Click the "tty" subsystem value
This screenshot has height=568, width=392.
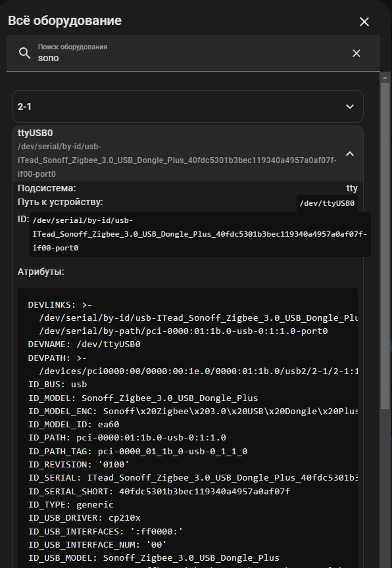point(352,189)
